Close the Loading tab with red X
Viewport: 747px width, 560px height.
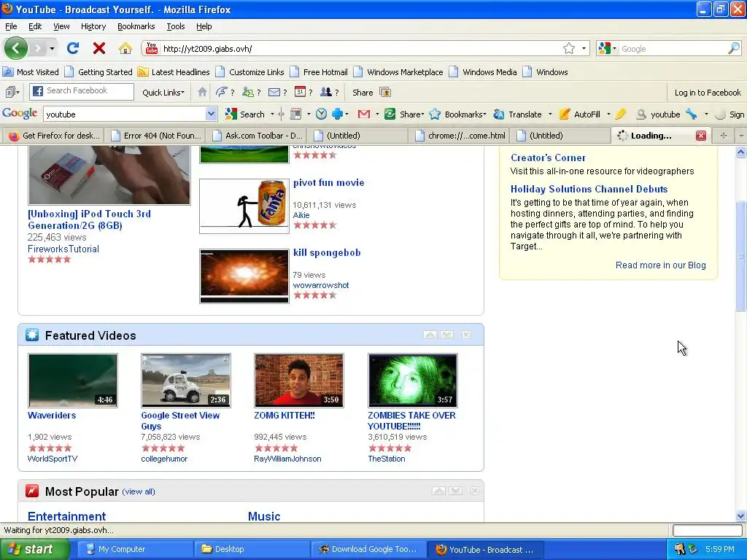pos(701,135)
